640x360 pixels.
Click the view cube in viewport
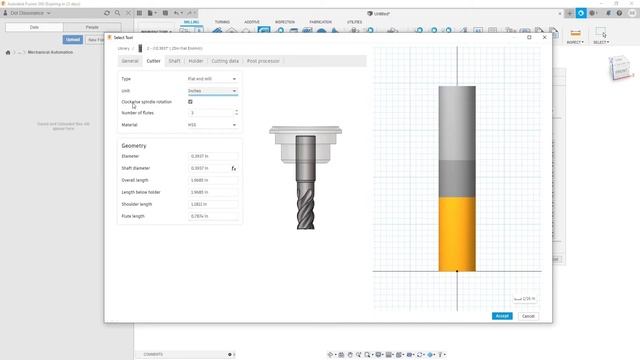620,68
